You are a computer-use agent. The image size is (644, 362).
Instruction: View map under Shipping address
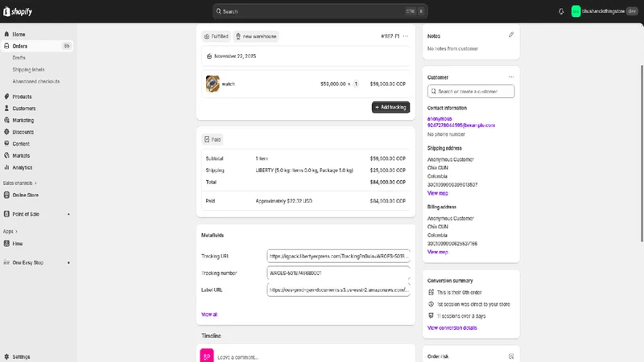coord(437,193)
